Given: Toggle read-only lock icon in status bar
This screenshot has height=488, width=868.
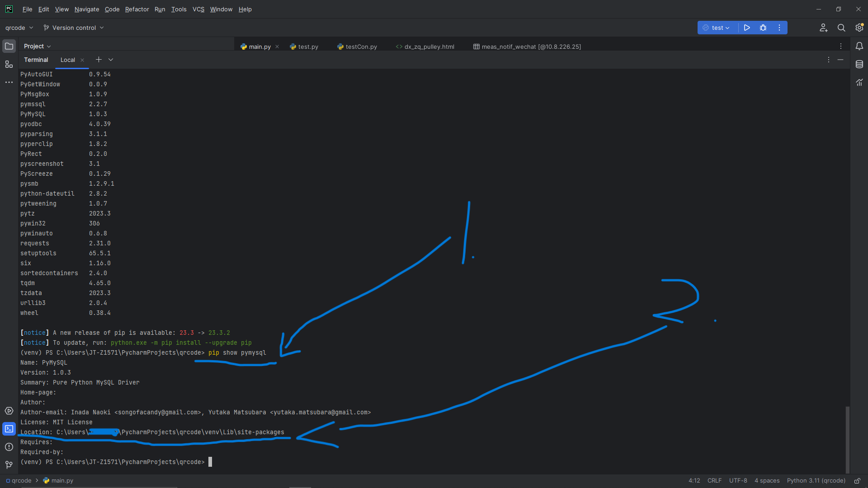Looking at the screenshot, I should tap(857, 481).
